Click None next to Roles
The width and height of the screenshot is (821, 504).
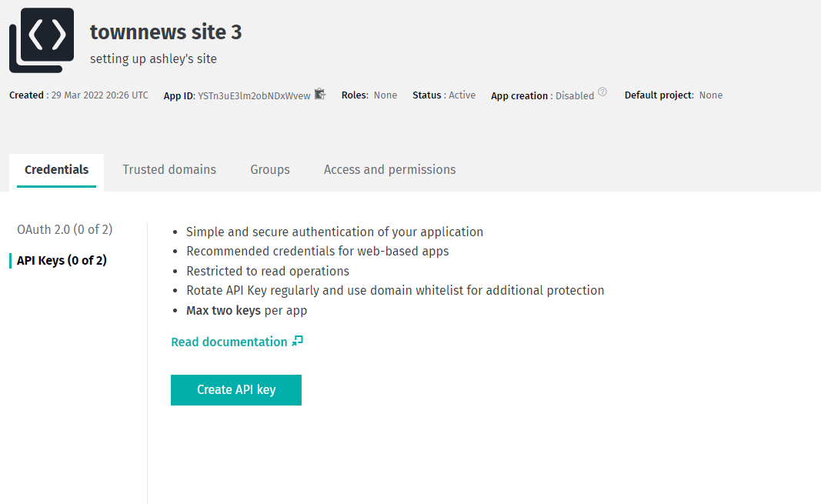pos(385,95)
